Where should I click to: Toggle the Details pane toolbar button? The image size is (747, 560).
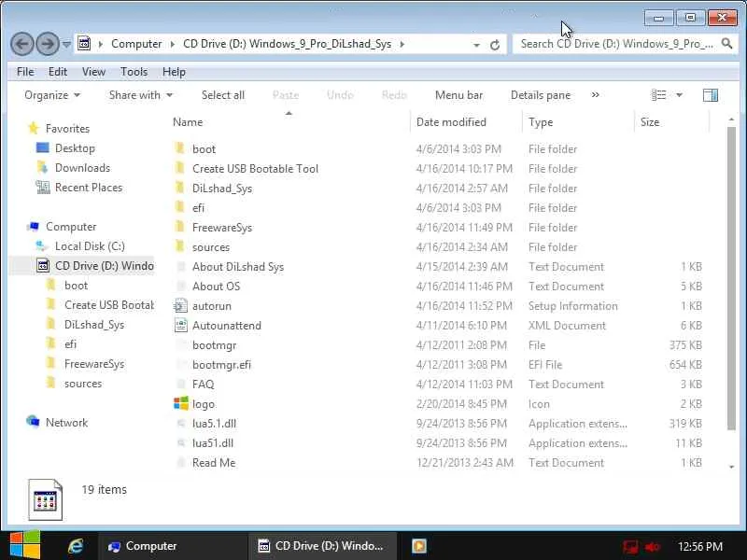541,95
